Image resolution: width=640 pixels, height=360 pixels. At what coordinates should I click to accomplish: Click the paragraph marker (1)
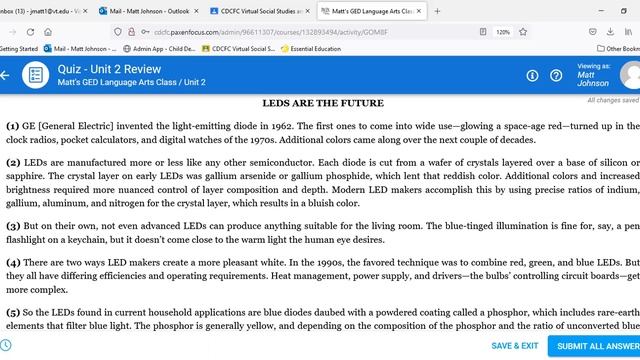(x=13, y=126)
